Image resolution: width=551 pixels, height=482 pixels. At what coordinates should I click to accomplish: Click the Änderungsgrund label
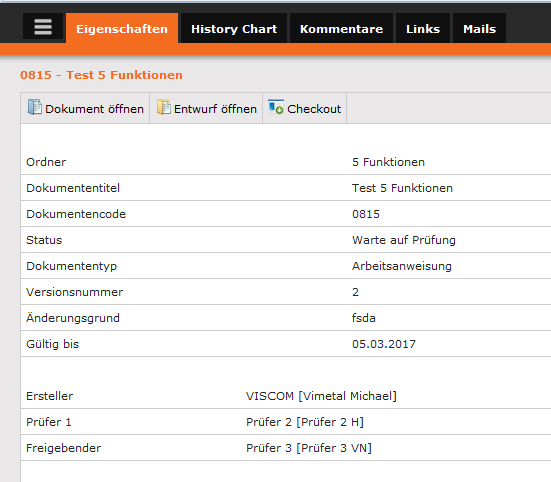(x=73, y=317)
